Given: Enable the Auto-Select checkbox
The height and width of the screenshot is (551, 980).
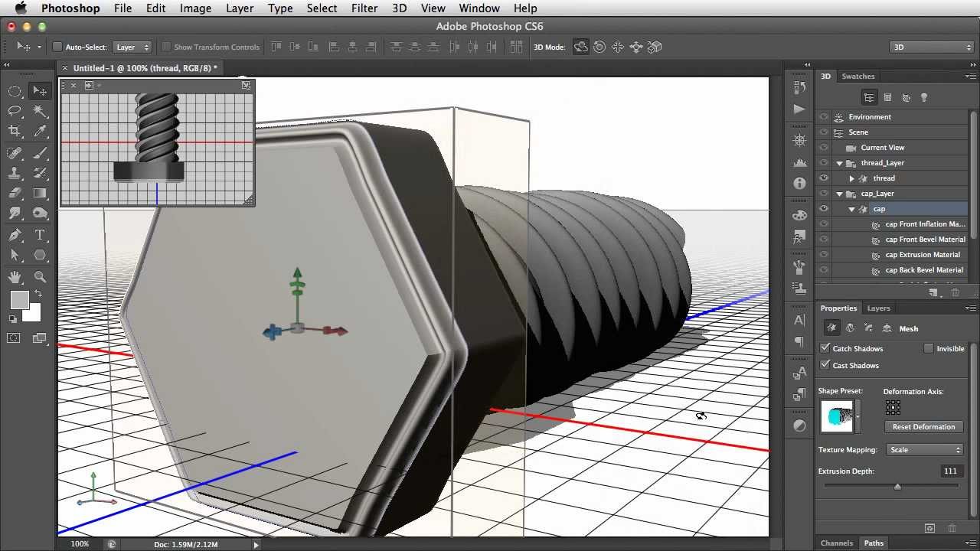Looking at the screenshot, I should tap(57, 47).
